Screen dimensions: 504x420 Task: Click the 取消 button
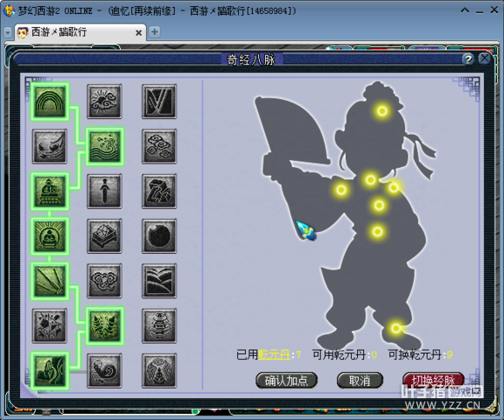[x=360, y=381]
